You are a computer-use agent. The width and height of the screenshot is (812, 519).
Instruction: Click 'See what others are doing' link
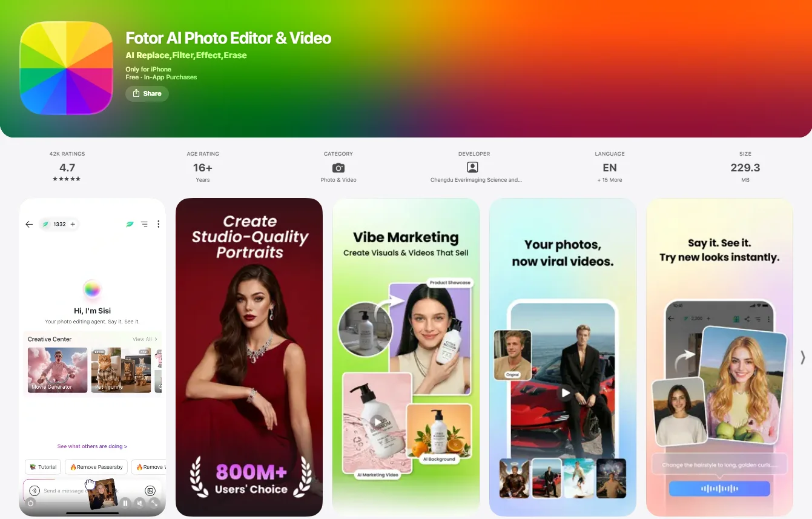click(92, 446)
